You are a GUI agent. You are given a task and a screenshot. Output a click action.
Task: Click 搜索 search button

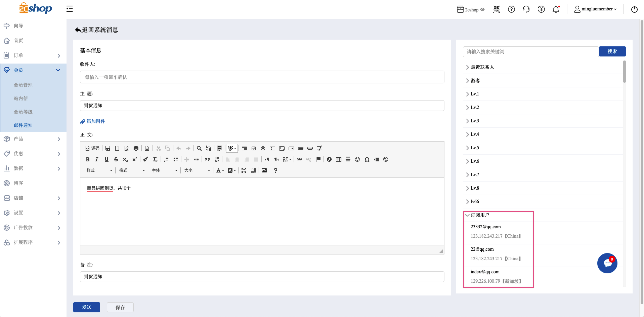612,51
